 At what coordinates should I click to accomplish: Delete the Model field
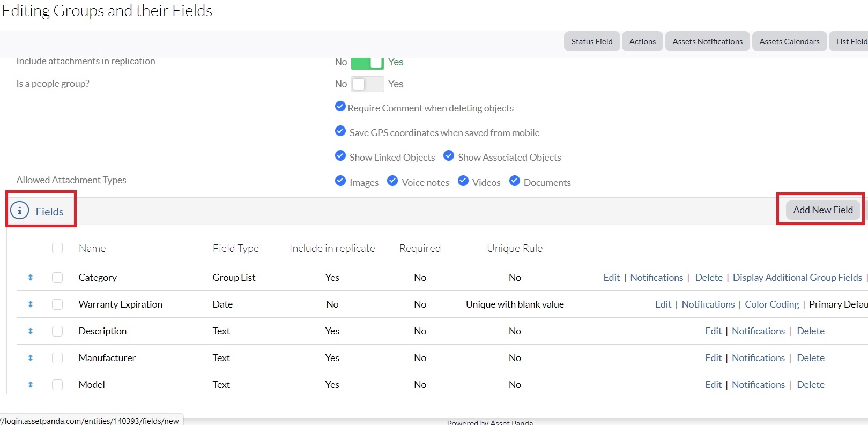tap(810, 385)
